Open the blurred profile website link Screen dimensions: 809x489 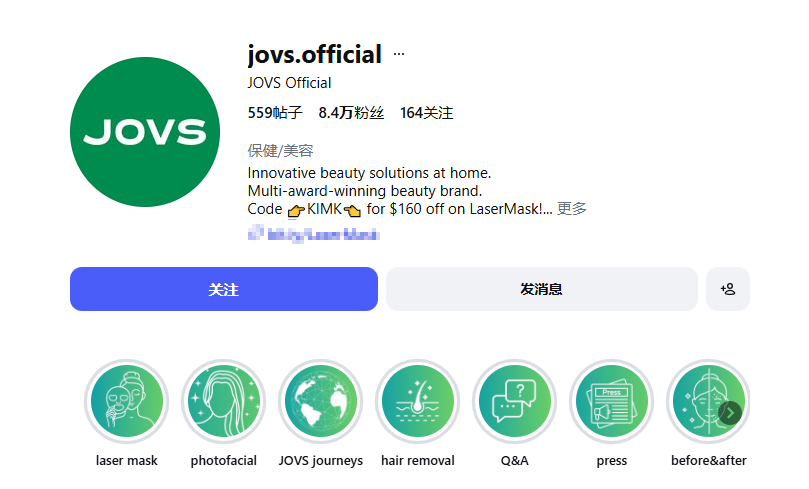[314, 234]
